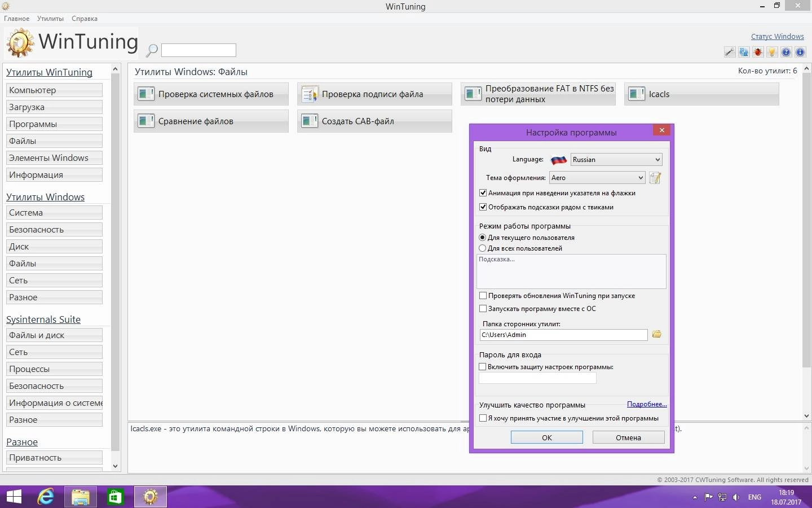Image resolution: width=812 pixels, height=508 pixels.
Task: Click the network tray icon
Action: point(722,497)
